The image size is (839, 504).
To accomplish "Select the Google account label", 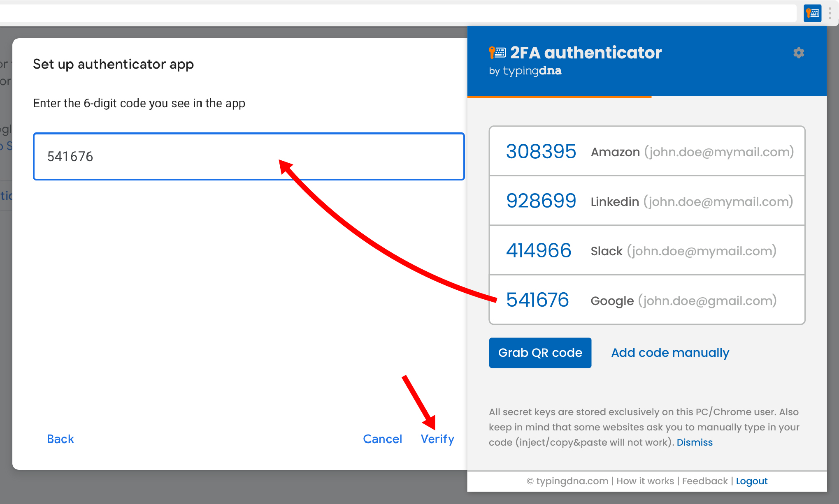I will (x=683, y=301).
